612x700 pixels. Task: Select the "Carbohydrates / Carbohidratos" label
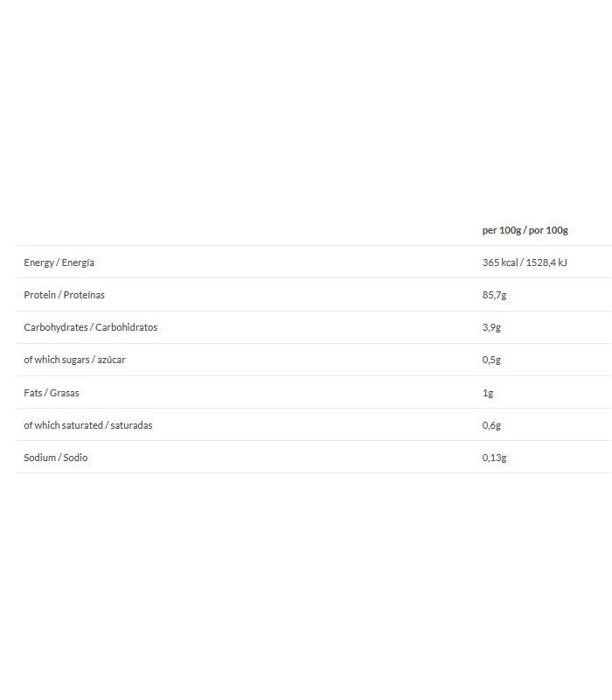(x=90, y=327)
